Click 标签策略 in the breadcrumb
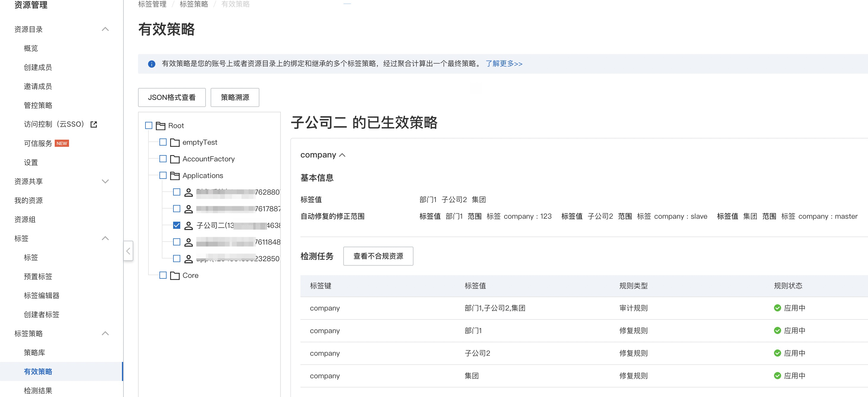 [194, 4]
